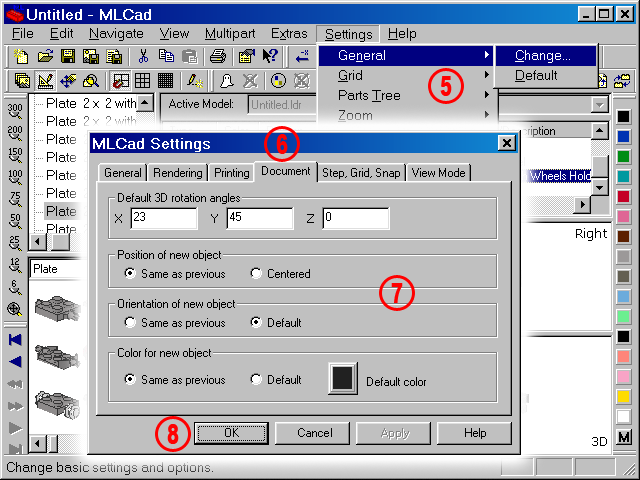
Task: Set zoom to 100 percent icon
Action: 15,177
